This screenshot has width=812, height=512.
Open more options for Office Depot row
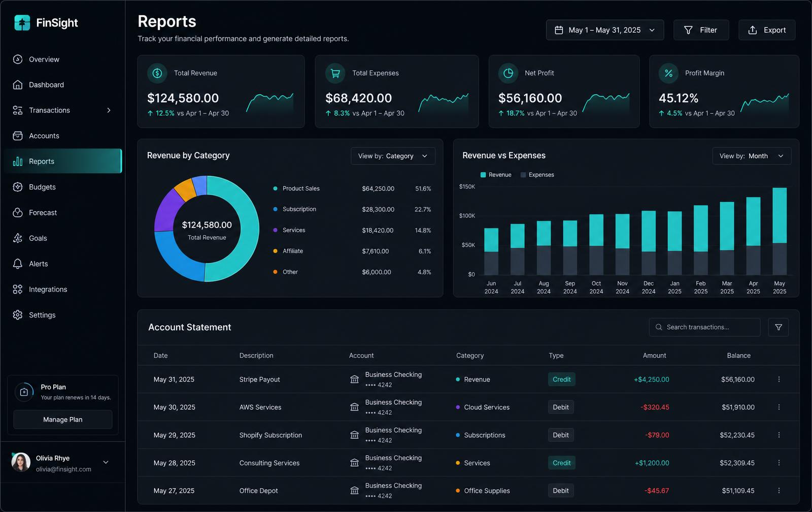click(779, 491)
